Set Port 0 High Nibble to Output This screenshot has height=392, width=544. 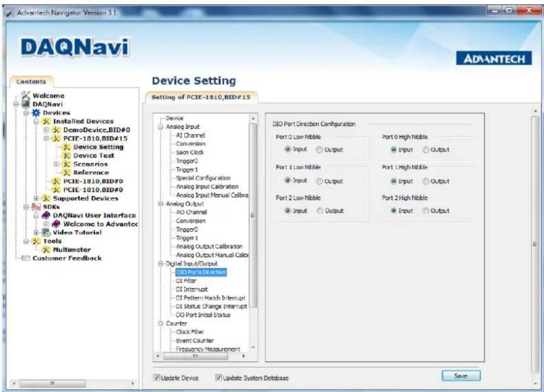[x=426, y=150]
